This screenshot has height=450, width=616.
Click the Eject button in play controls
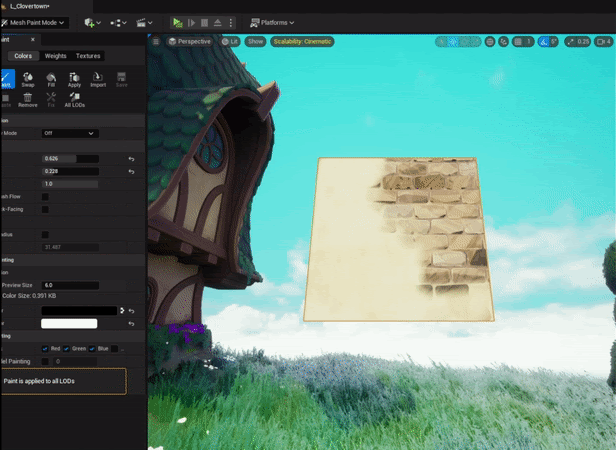pyautogui.click(x=218, y=23)
